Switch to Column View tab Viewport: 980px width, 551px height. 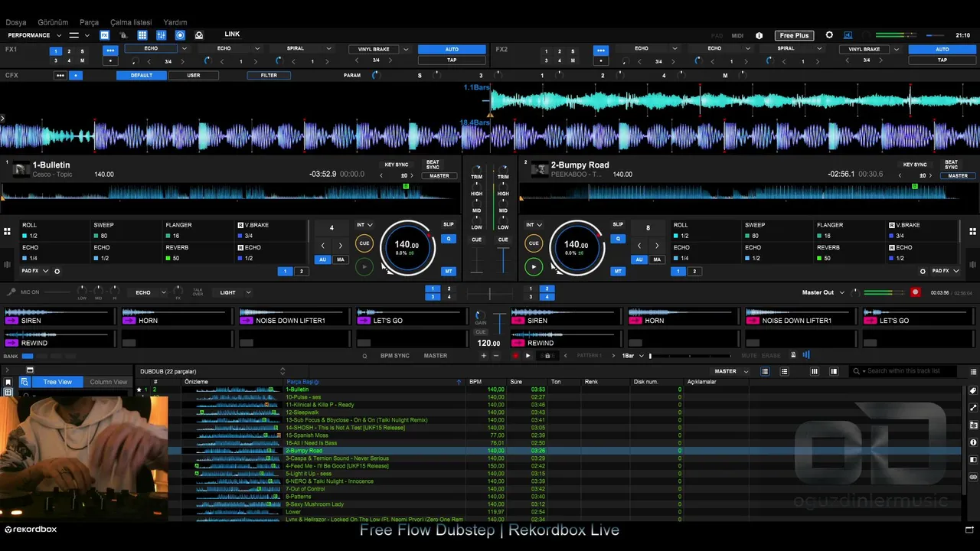pyautogui.click(x=109, y=382)
